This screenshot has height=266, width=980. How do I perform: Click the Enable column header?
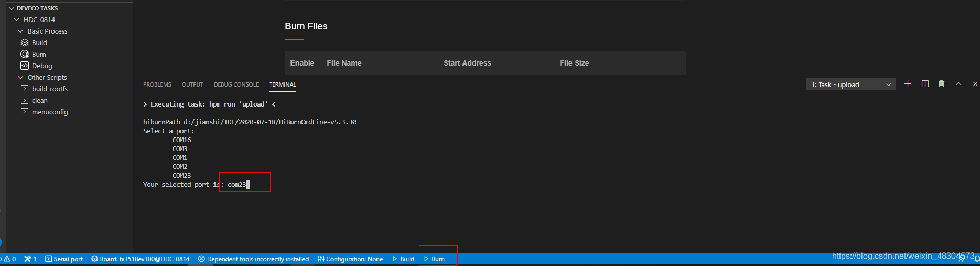[302, 63]
